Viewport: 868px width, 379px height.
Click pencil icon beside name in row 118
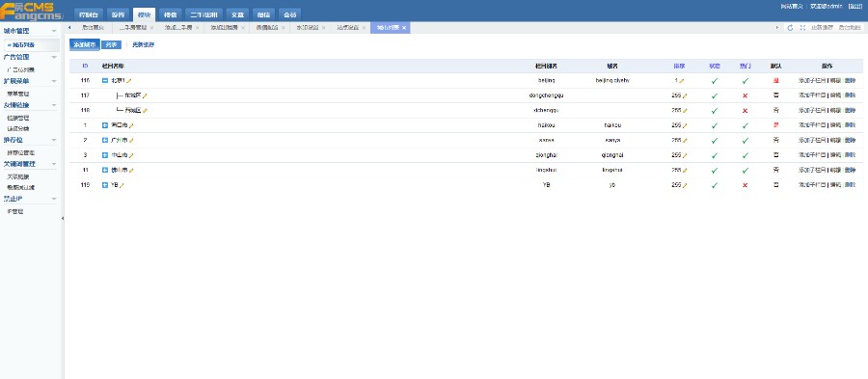tap(145, 111)
